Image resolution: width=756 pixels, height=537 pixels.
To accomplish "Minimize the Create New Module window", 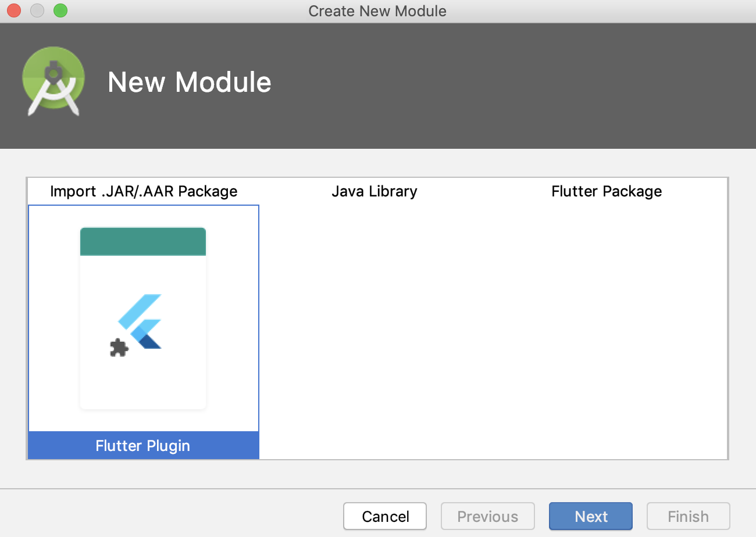I will 37,10.
